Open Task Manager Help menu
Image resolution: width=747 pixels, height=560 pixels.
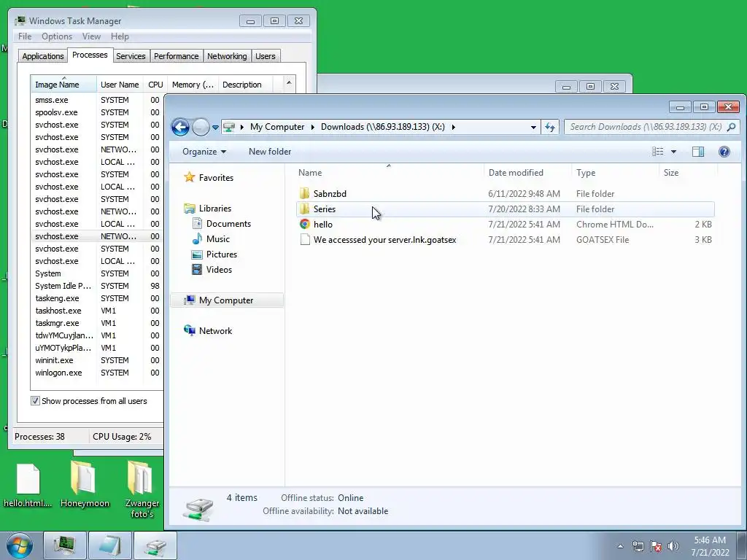point(120,36)
